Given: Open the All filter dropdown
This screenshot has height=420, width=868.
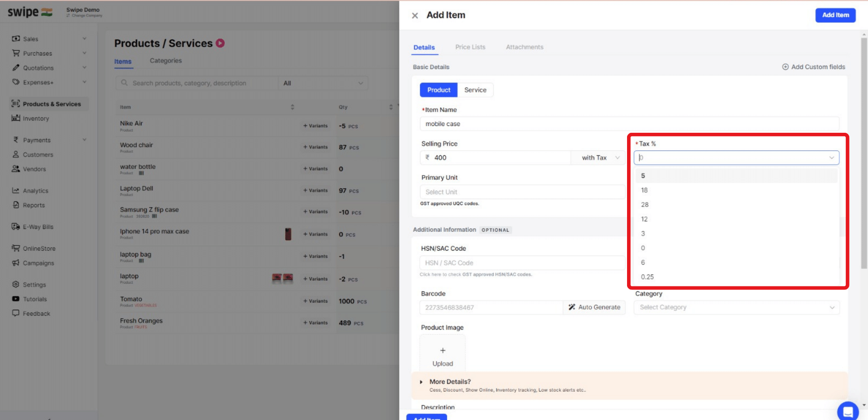Looking at the screenshot, I should pos(323,83).
